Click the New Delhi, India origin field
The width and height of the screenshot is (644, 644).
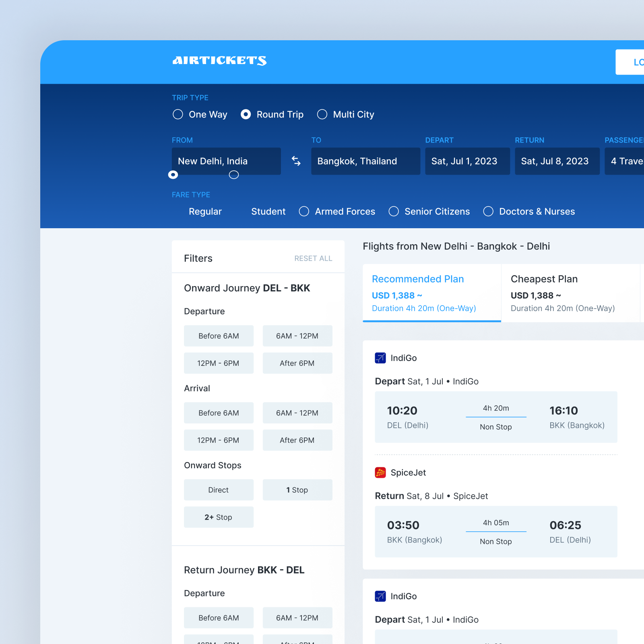(x=226, y=161)
